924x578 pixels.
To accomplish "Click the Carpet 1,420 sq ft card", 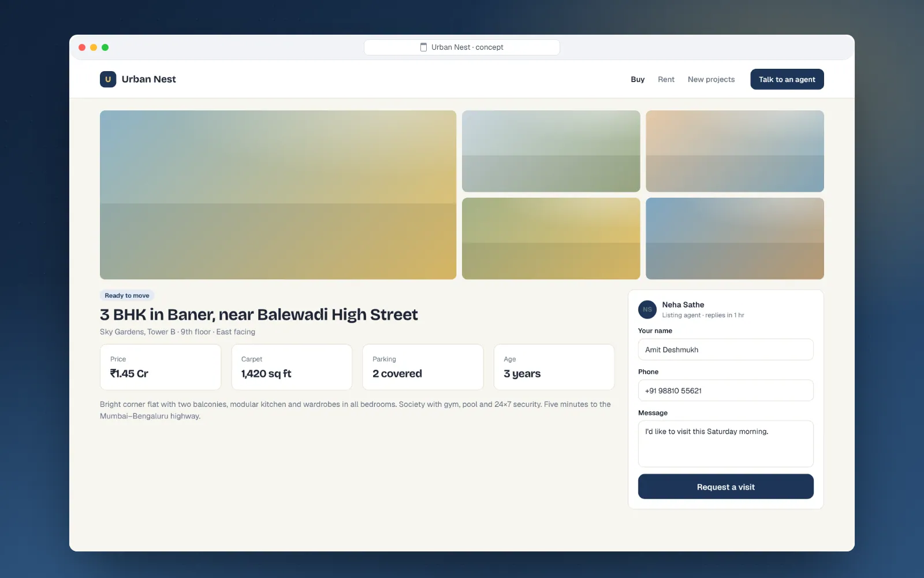I will click(x=292, y=367).
